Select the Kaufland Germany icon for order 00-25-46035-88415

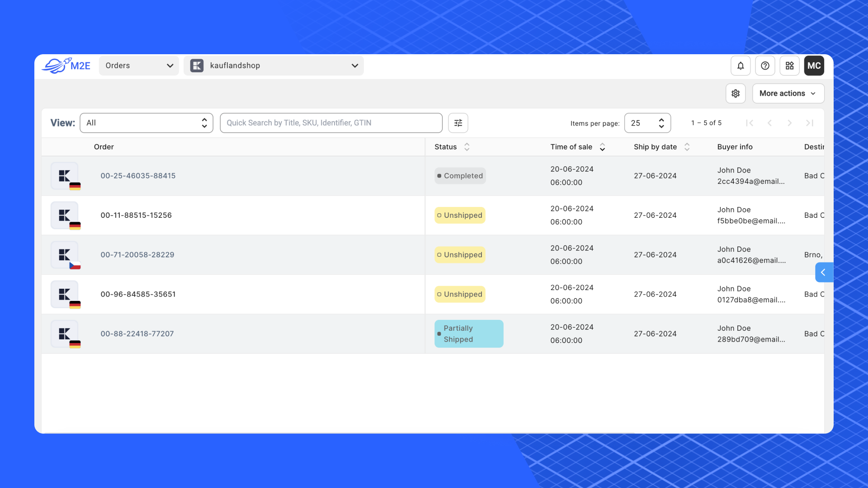click(x=65, y=176)
